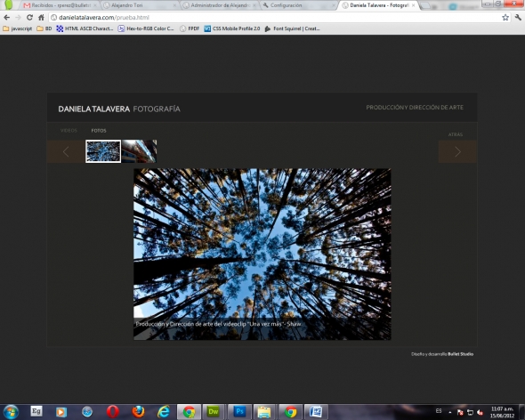Open HTML ASCII Characters bookmark

(x=85, y=28)
